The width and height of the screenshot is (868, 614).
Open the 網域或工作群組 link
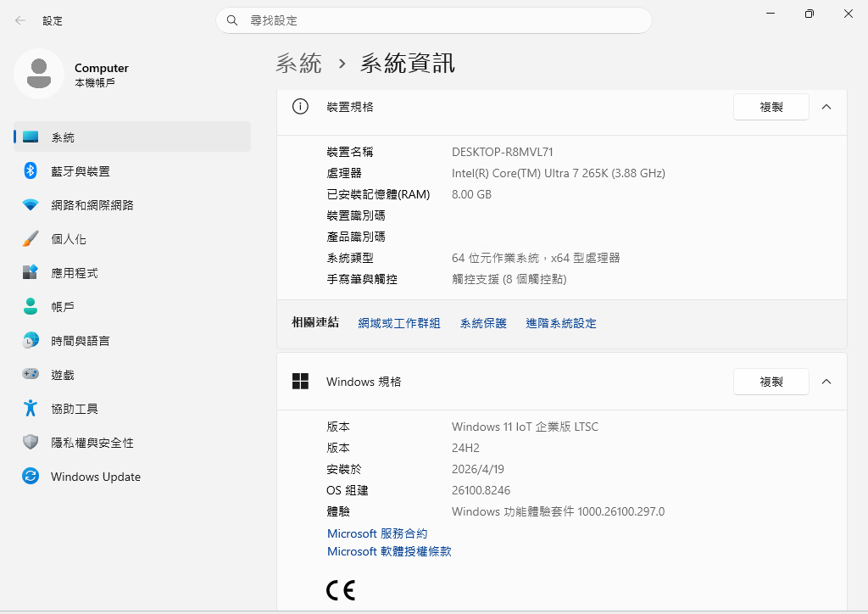coord(399,323)
